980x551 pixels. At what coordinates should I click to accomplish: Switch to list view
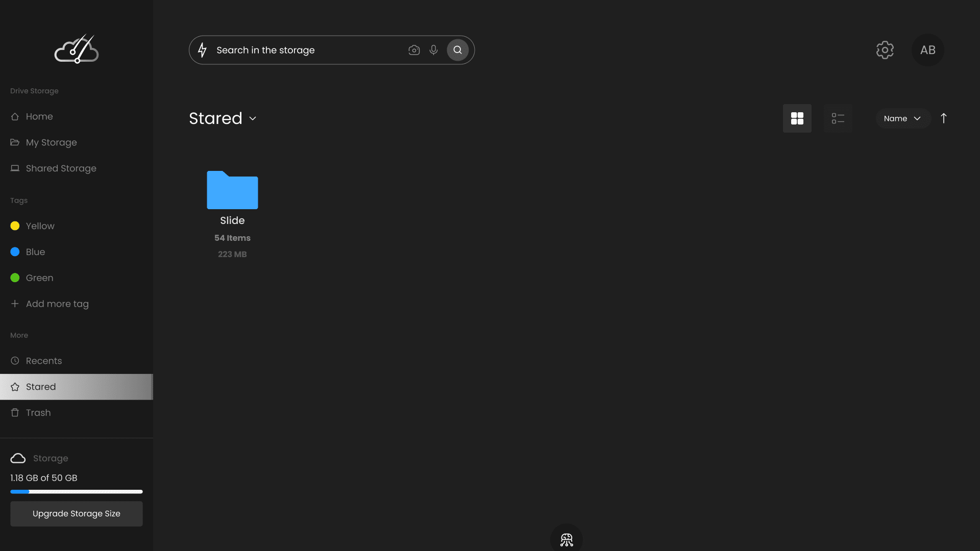coord(838,118)
